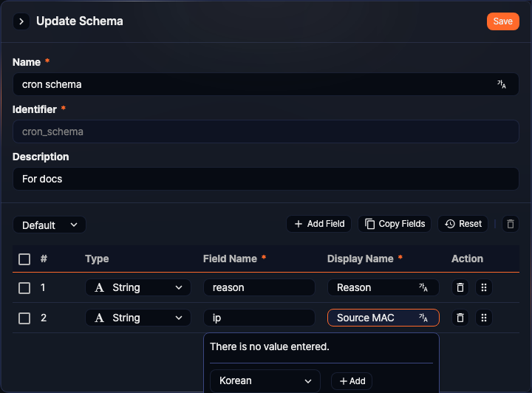Click the toolbar trash delete icon
Image resolution: width=532 pixels, height=393 pixels.
pos(510,224)
